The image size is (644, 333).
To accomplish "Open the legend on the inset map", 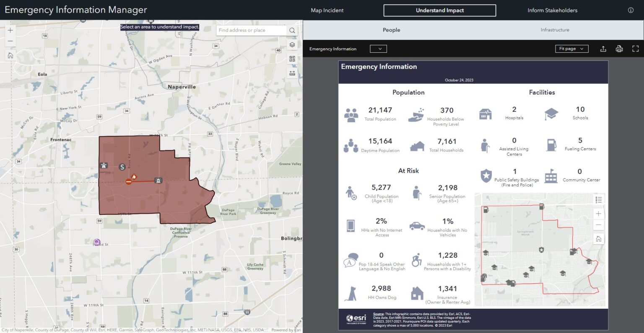I will pos(599,200).
